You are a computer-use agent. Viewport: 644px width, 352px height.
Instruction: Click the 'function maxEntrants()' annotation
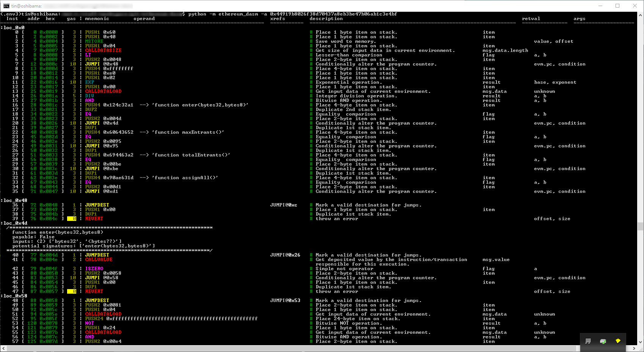point(188,132)
